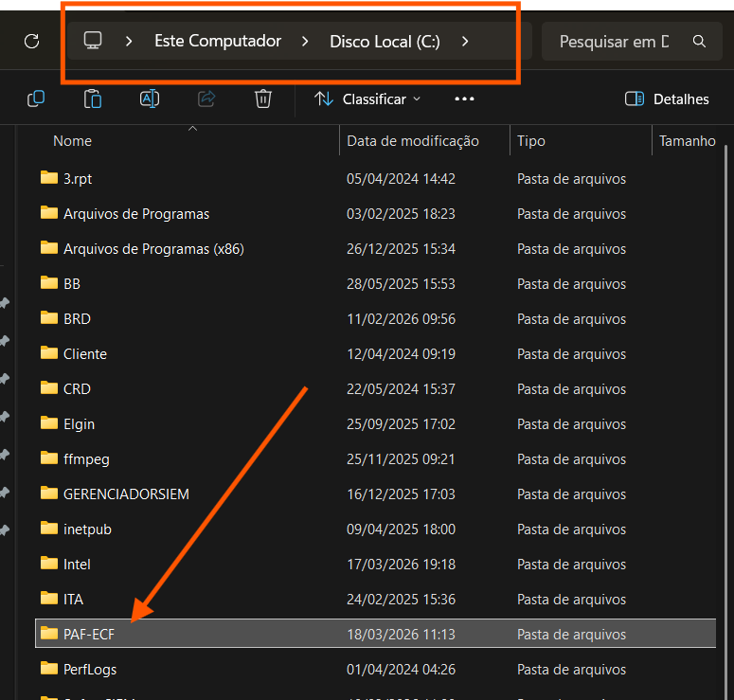Click the Delete trash can icon
Screen dimensions: 734x700
[263, 99]
